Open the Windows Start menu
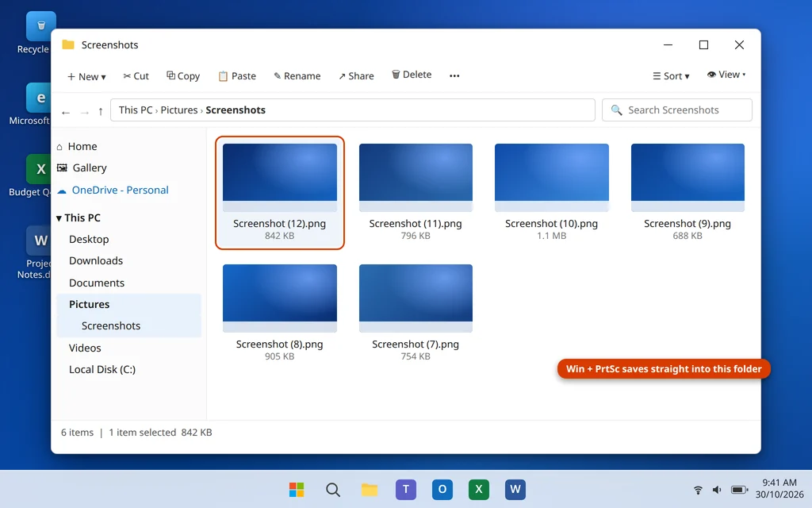812x508 pixels. coord(297,489)
